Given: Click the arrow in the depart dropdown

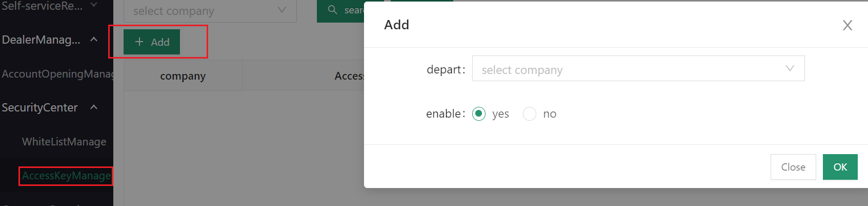Looking at the screenshot, I should 790,69.
